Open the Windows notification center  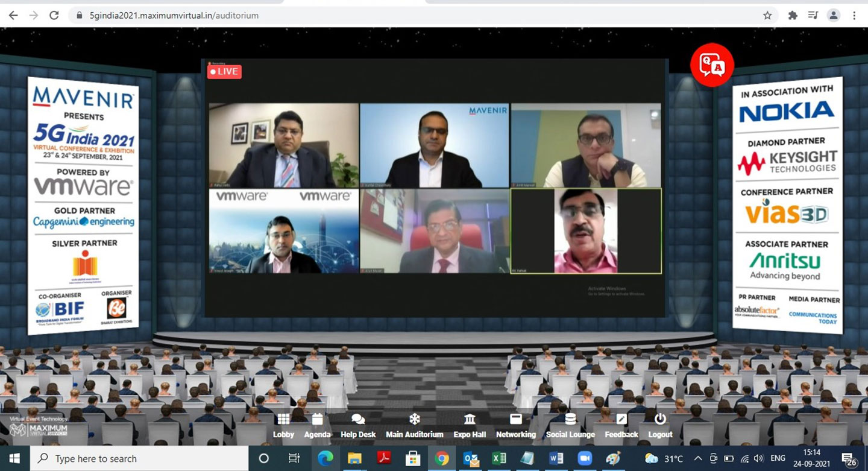849,459
